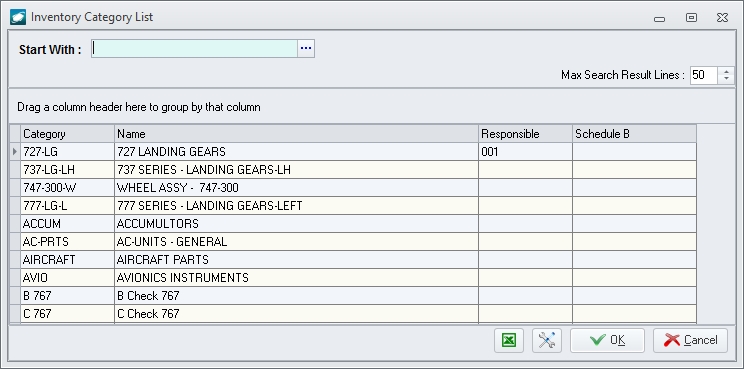The height and width of the screenshot is (369, 744).
Task: Increase Max Search Result Lines value
Action: pos(726,71)
